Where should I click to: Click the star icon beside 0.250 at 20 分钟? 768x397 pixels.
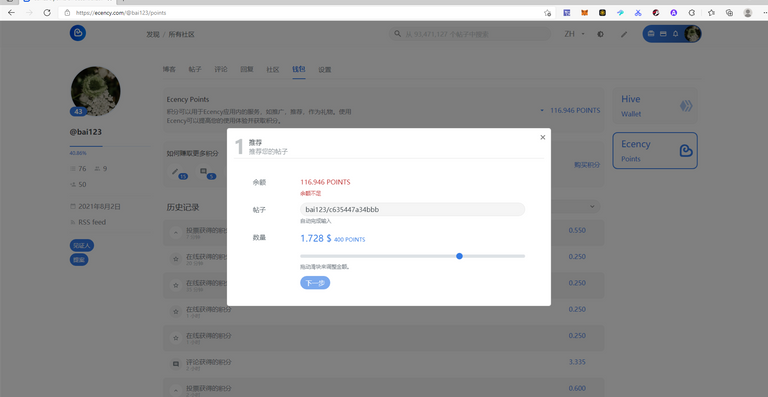coord(176,258)
